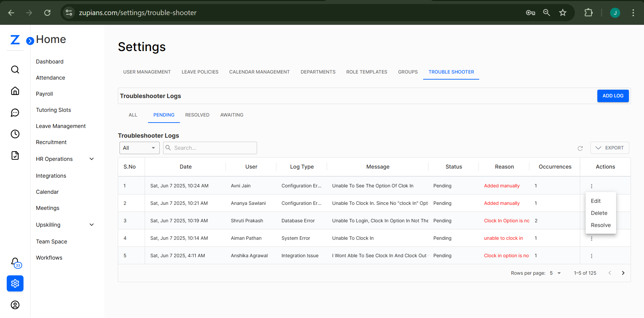Open the tasks document icon in sidebar

point(15,155)
